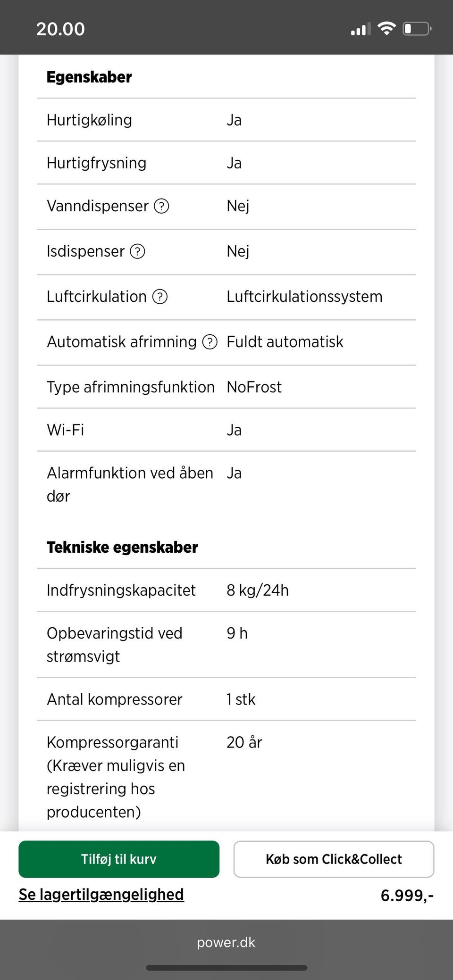Tap the power.dk address bar
453x980 pixels.
pyautogui.click(x=226, y=942)
